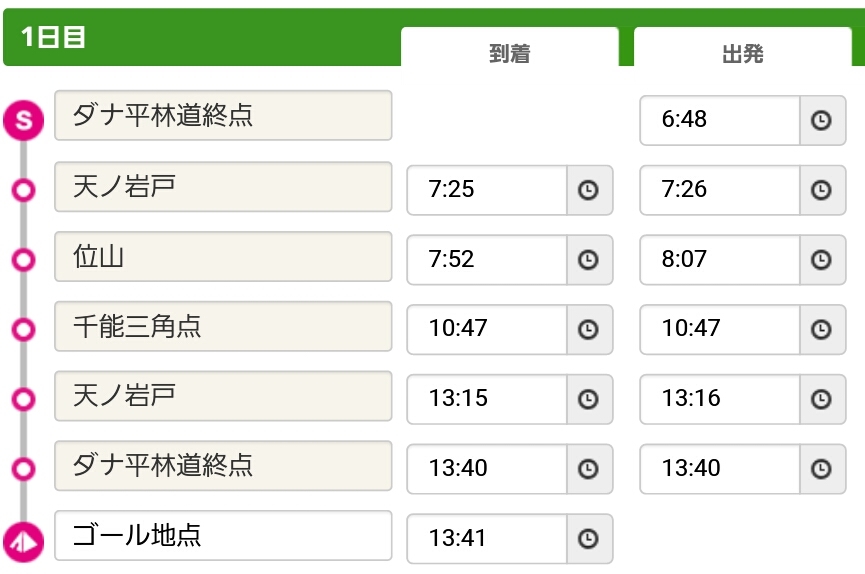
Task: Click clock icon beside 13:15 arrival
Action: (x=589, y=399)
